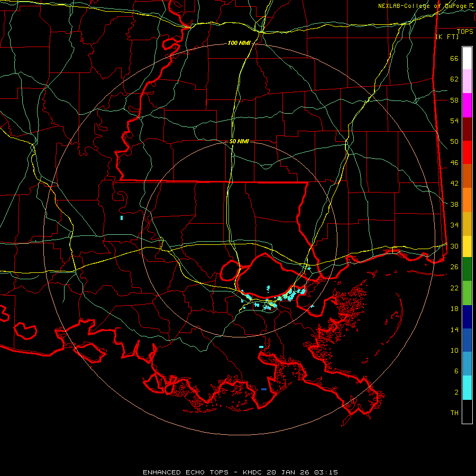Pick the bright orange legend swatch
The width and height of the screenshot is (476, 476).
(x=467, y=200)
